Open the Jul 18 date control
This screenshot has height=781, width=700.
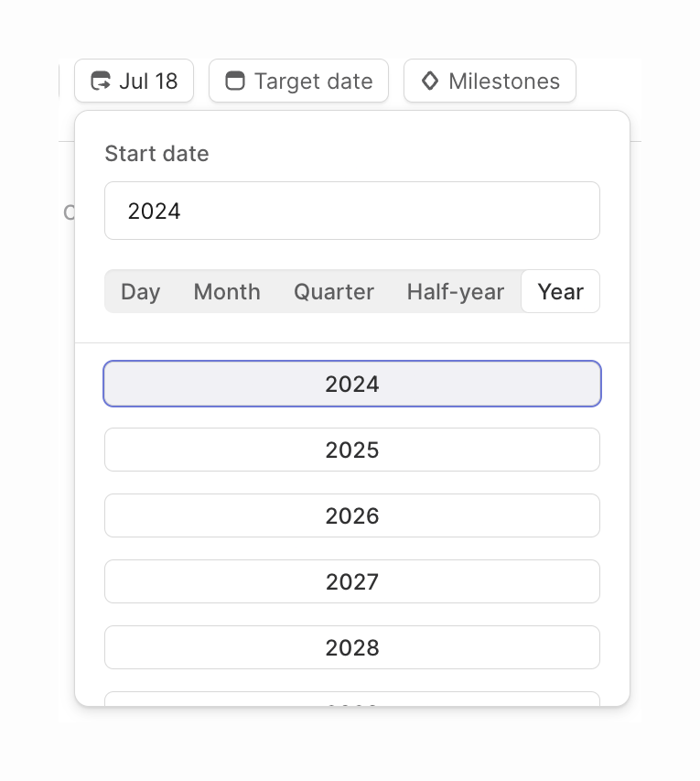pyautogui.click(x=134, y=81)
